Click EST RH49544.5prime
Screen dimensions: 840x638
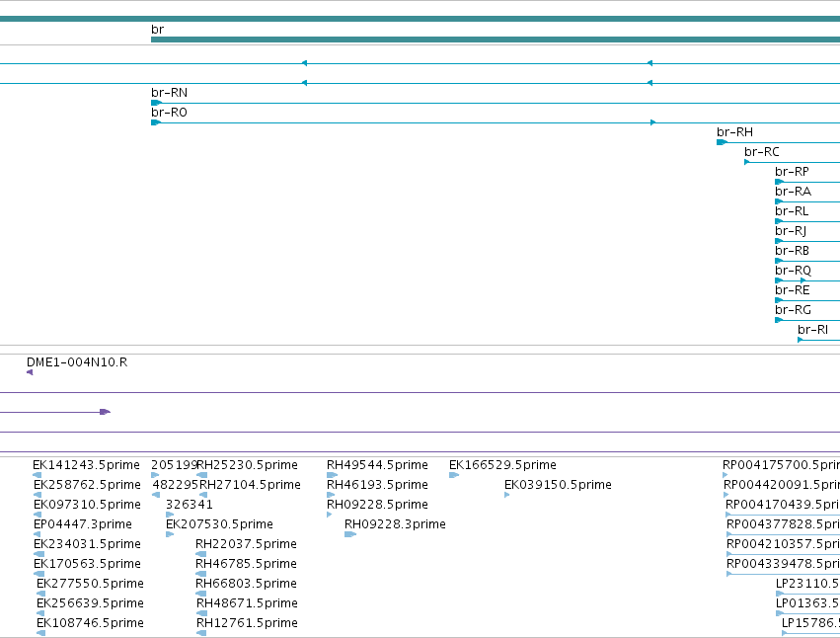[377, 465]
